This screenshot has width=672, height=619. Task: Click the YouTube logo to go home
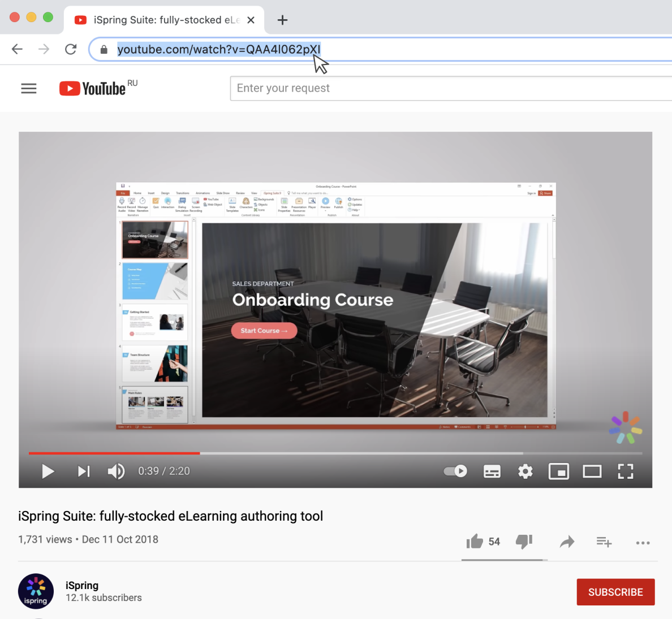tap(93, 88)
